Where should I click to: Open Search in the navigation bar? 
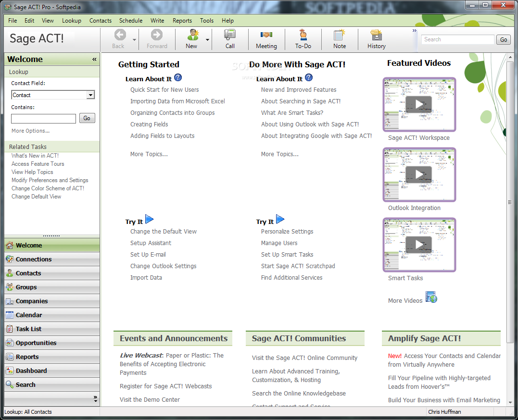click(52, 384)
